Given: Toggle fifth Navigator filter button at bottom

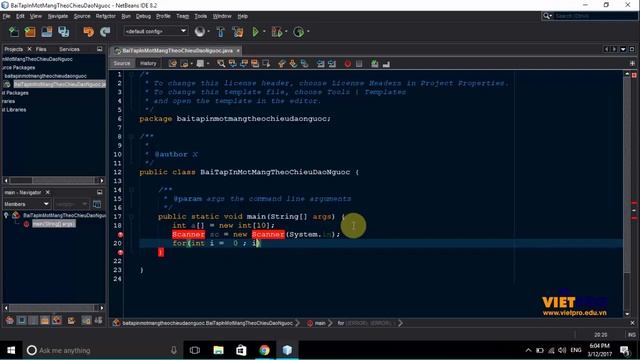Looking at the screenshot, I should coord(57,320).
